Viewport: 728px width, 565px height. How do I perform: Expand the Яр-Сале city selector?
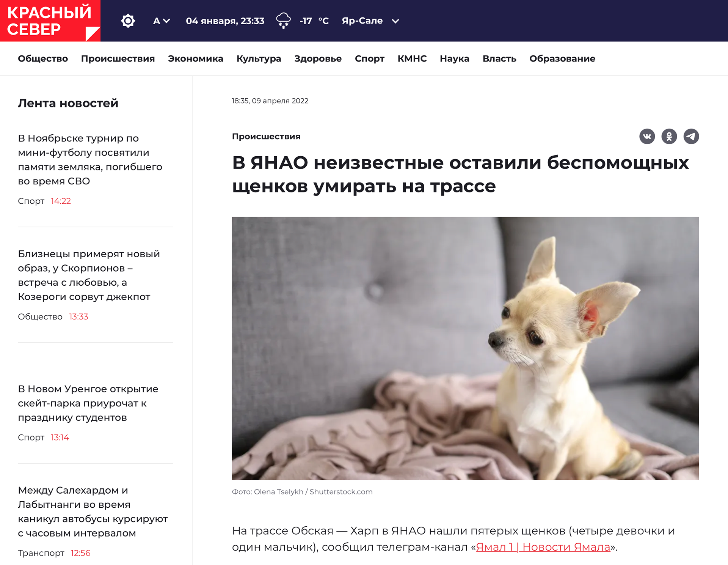click(x=370, y=21)
